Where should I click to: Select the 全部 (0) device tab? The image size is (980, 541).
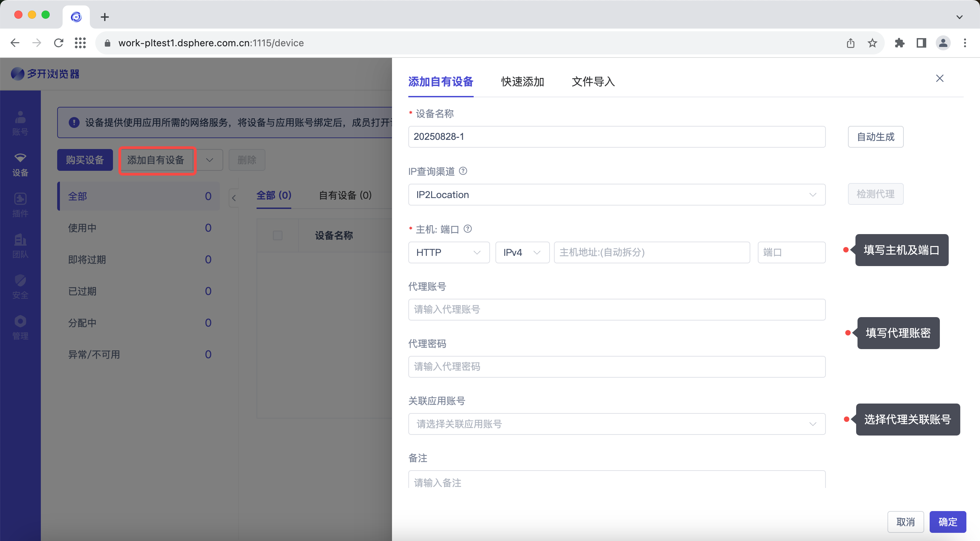pyautogui.click(x=274, y=195)
